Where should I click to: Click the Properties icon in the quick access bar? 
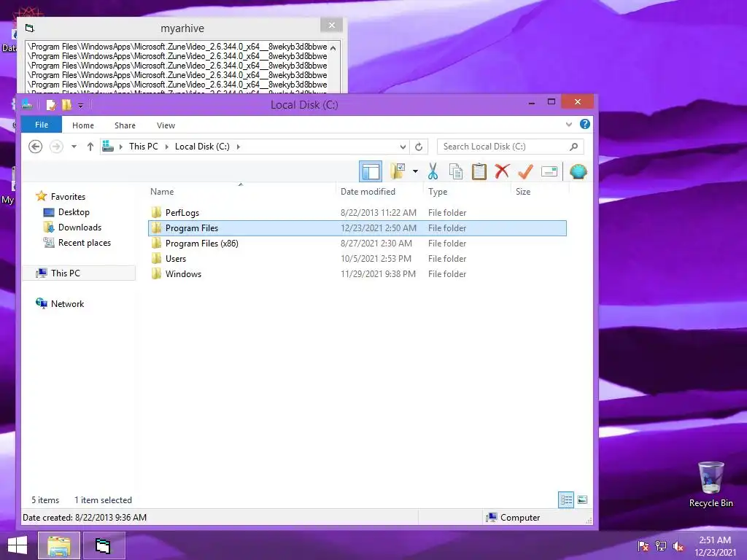tap(51, 105)
